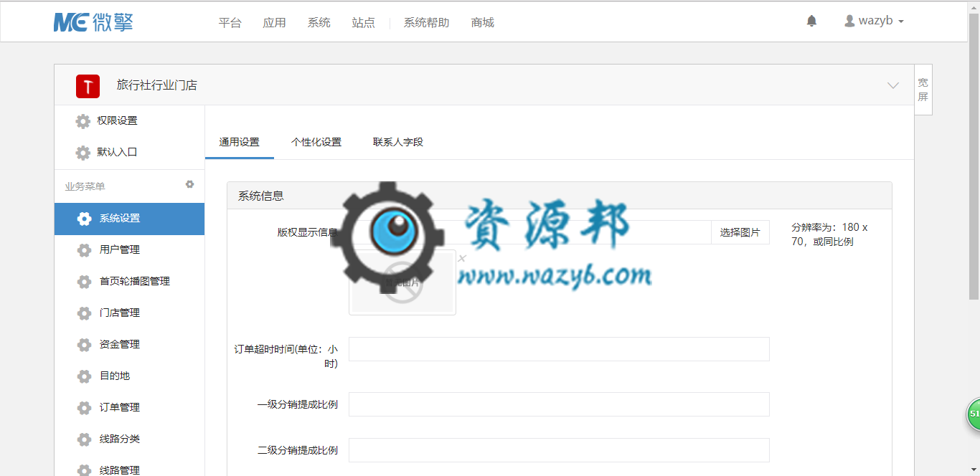The height and width of the screenshot is (476, 980).
Task: Click the 旅行社行业门店 title text
Action: (157, 85)
